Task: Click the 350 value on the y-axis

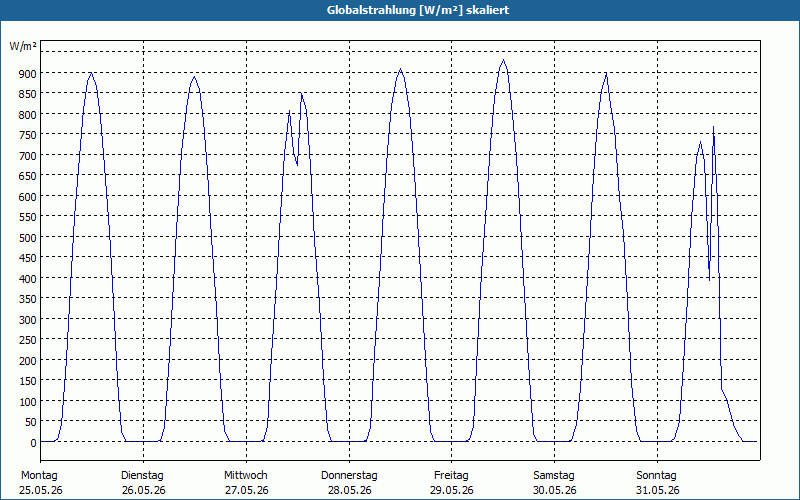Action: [x=28, y=299]
